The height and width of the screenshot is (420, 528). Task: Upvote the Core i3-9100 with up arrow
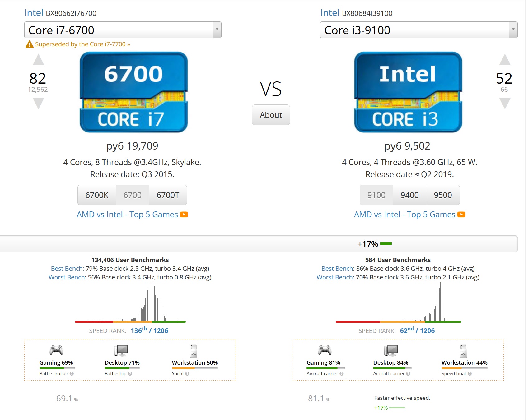[505, 60]
